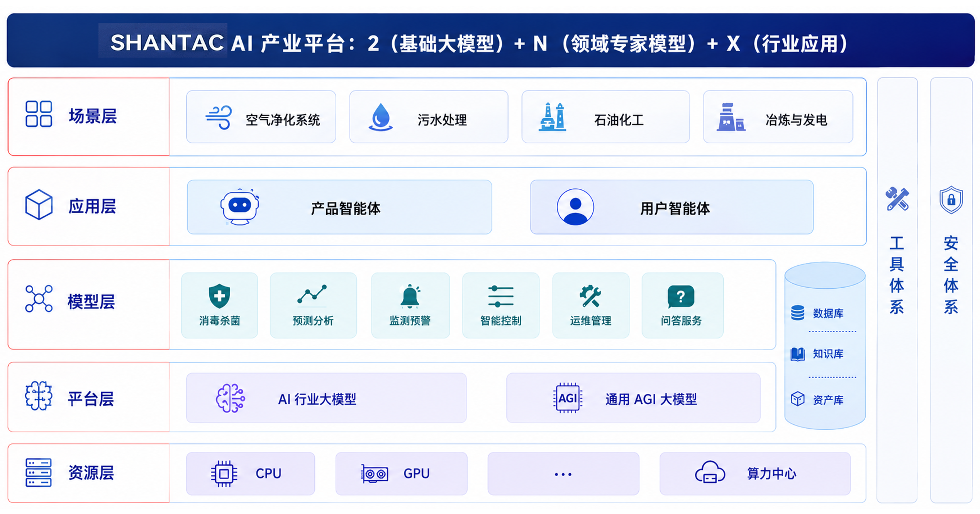
Task: Click the 智能控制 label
Action: [x=501, y=320]
